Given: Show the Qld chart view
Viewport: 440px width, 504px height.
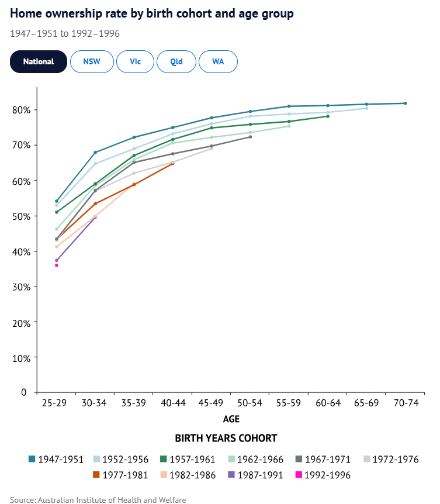Looking at the screenshot, I should pyautogui.click(x=176, y=61).
